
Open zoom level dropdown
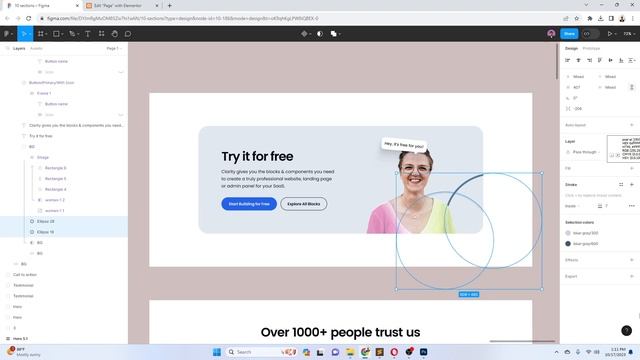pos(629,34)
